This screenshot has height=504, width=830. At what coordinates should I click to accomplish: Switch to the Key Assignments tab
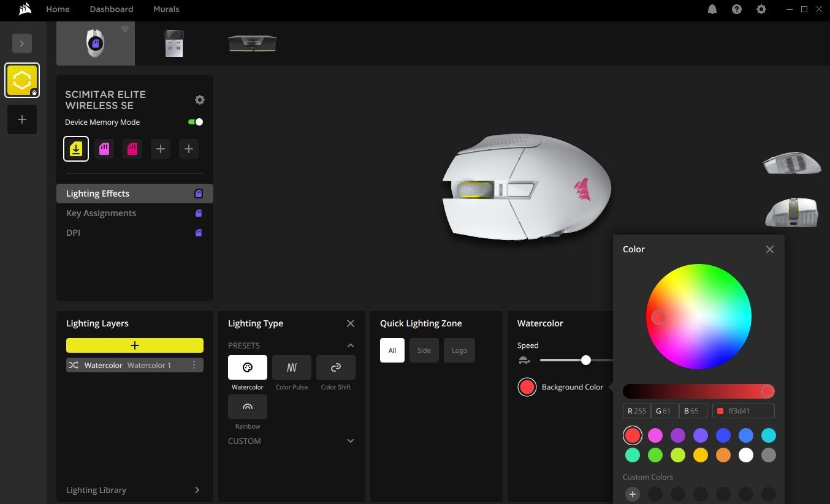pos(101,213)
